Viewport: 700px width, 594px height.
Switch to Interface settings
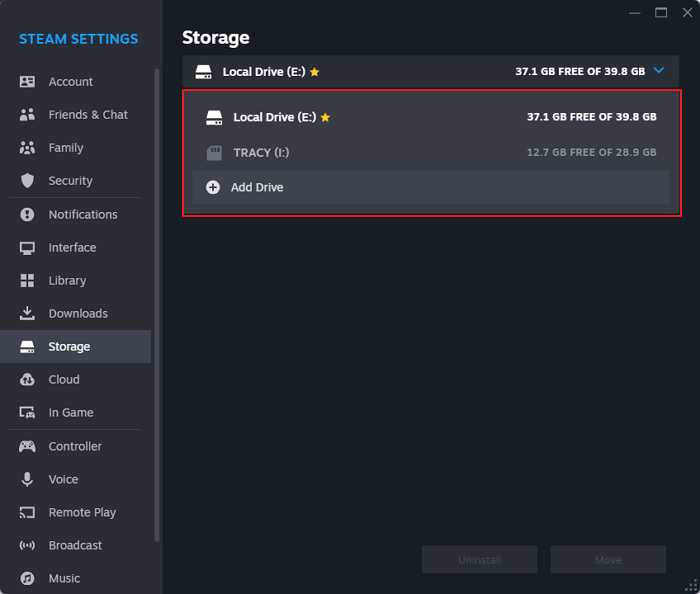[x=75, y=248]
